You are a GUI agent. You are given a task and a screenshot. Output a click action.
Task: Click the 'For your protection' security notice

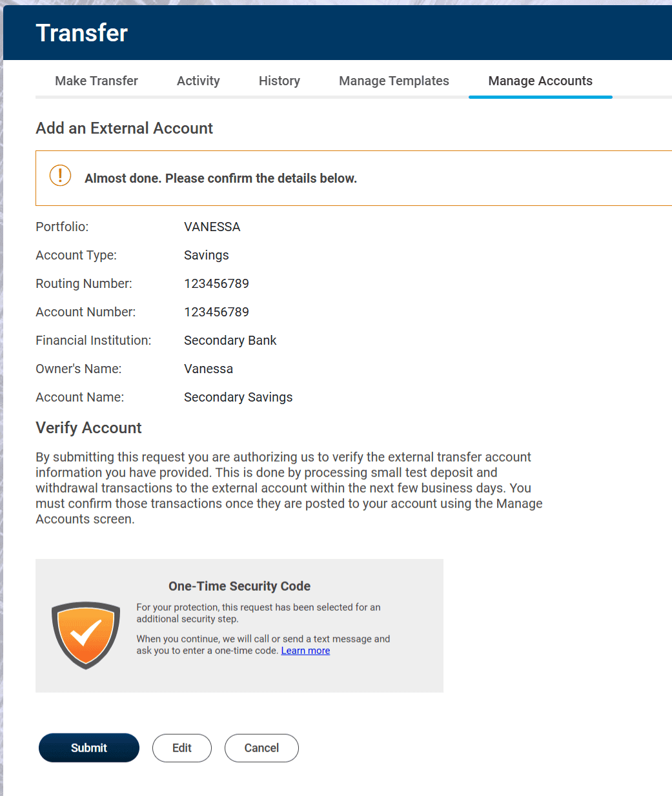click(258, 613)
